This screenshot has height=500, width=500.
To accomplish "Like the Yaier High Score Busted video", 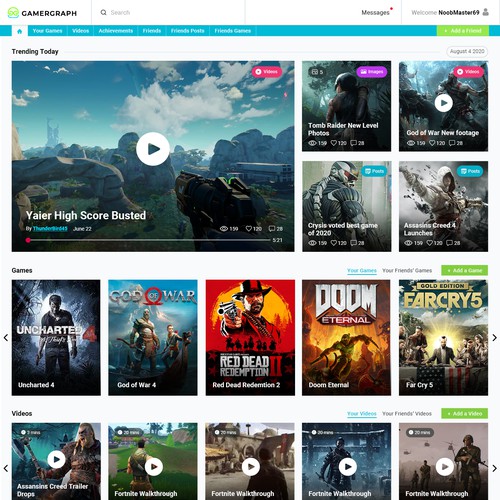I will coord(249,229).
